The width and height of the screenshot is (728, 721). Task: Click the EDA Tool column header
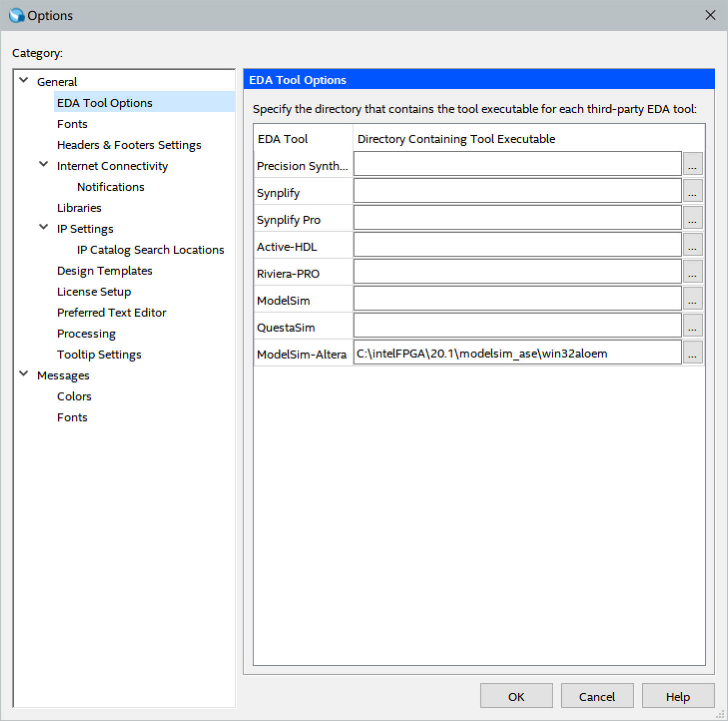click(x=303, y=138)
